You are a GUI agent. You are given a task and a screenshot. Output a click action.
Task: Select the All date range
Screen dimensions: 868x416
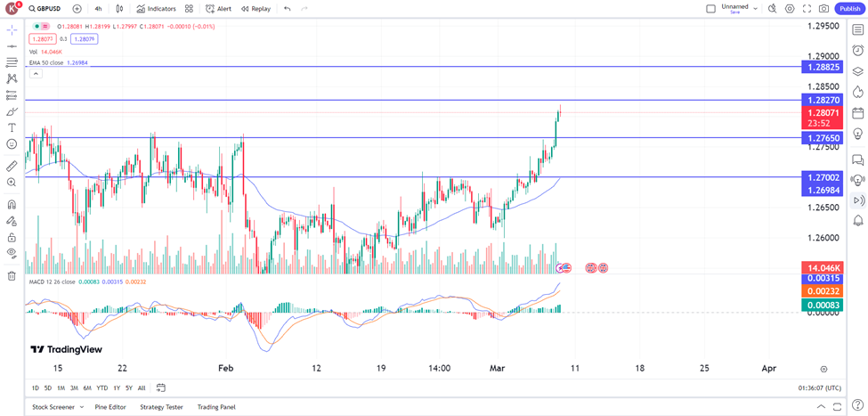142,387
